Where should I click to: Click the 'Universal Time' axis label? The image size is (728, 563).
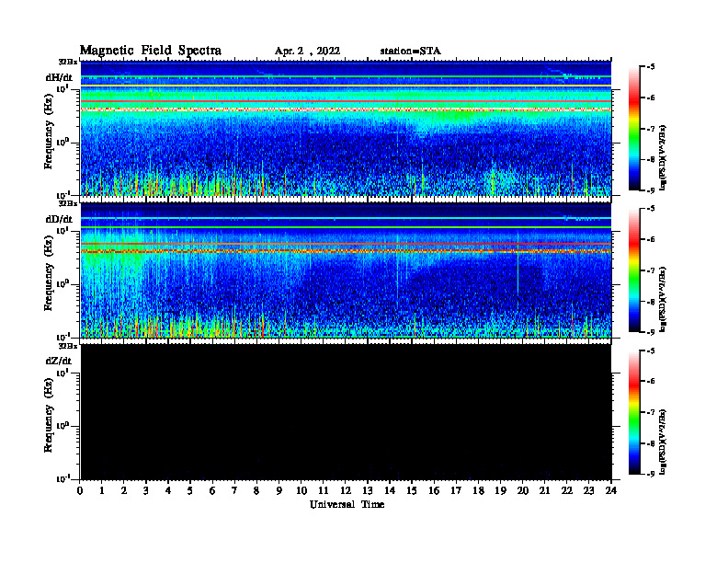(347, 504)
